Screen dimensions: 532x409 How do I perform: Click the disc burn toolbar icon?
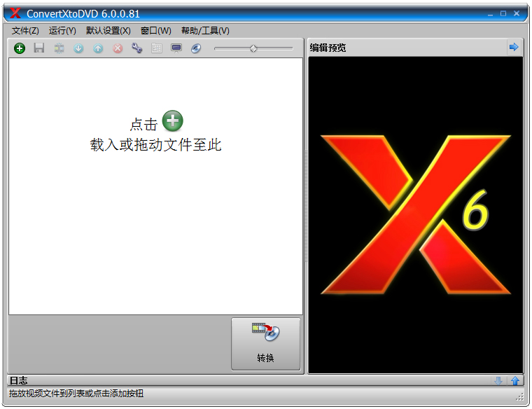(196, 48)
